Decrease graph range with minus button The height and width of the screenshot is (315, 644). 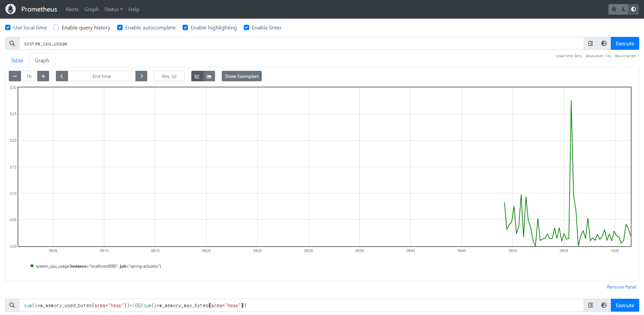(x=15, y=76)
